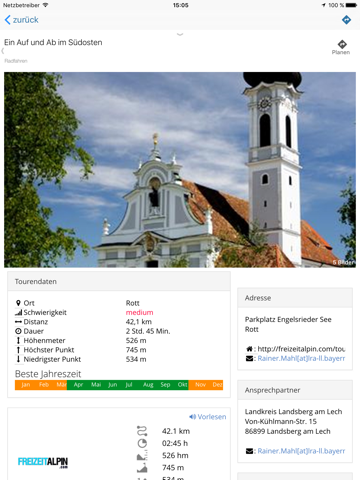This screenshot has width=360, height=480.
Task: Open Rainer.Mahl email link in Adresse
Action: point(301,359)
